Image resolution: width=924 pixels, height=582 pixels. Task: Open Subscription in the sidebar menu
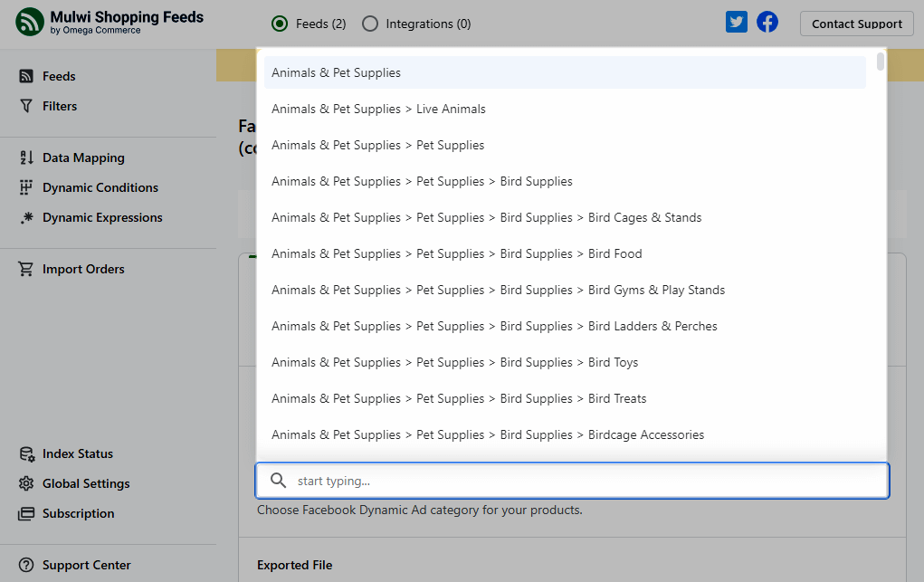coord(78,514)
